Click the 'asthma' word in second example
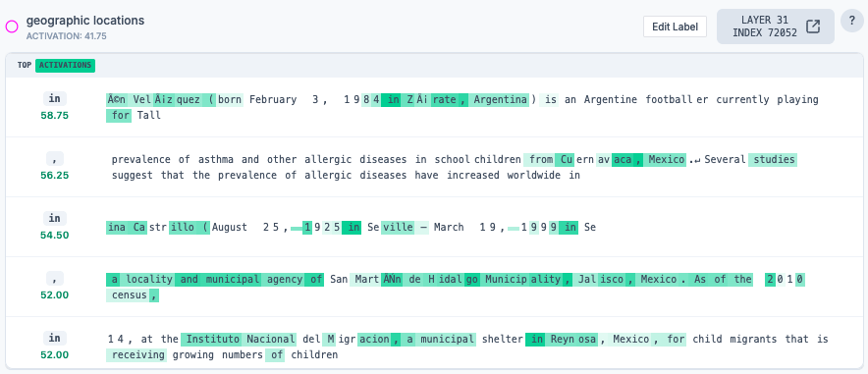Screen dimensions: 868x374 tap(215, 160)
